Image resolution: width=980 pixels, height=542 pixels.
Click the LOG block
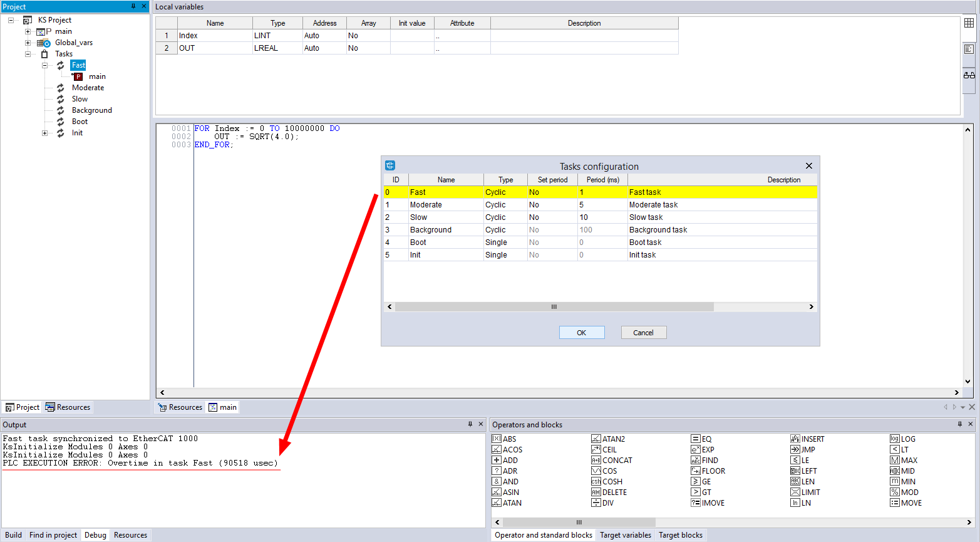(903, 439)
